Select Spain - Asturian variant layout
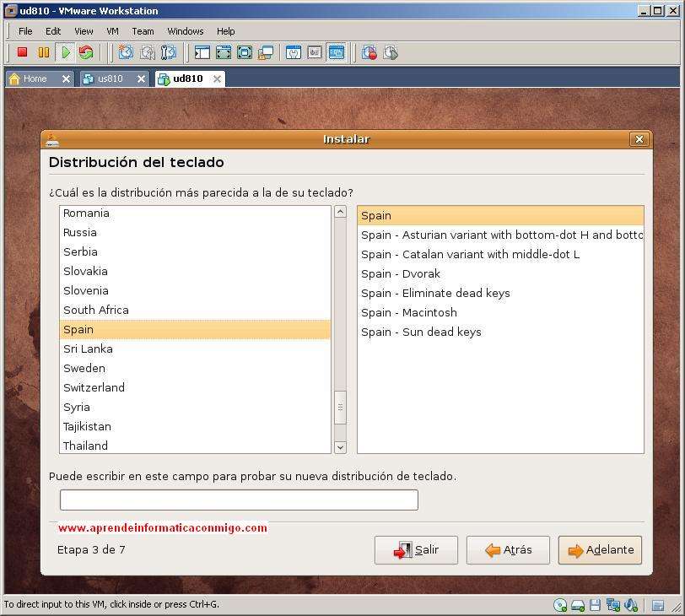 (500, 235)
